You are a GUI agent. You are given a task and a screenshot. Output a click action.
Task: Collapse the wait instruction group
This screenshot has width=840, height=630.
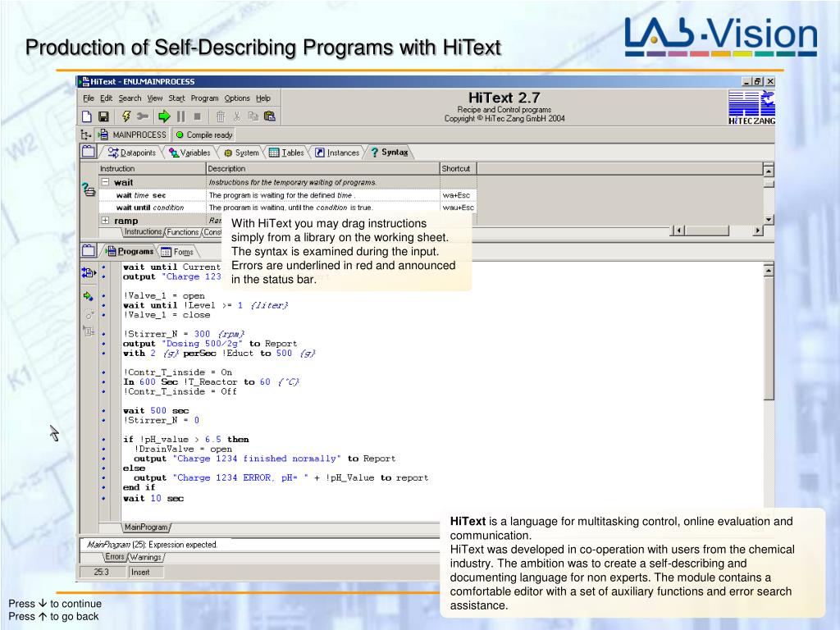(106, 182)
